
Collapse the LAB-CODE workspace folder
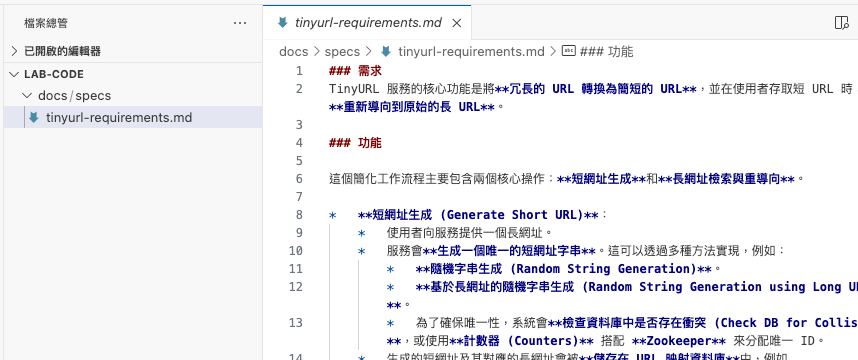(x=133, y=74)
